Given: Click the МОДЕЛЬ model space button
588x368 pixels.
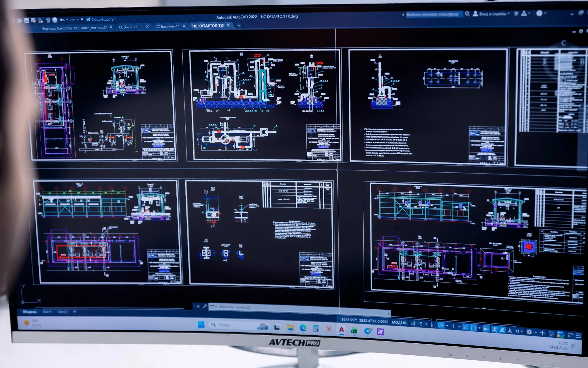Looking at the screenshot, I should click(399, 322).
